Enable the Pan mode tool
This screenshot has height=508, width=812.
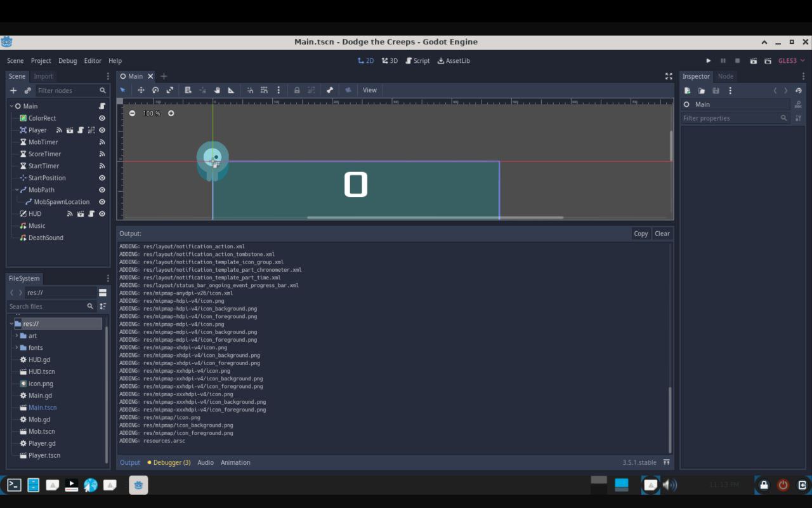216,90
